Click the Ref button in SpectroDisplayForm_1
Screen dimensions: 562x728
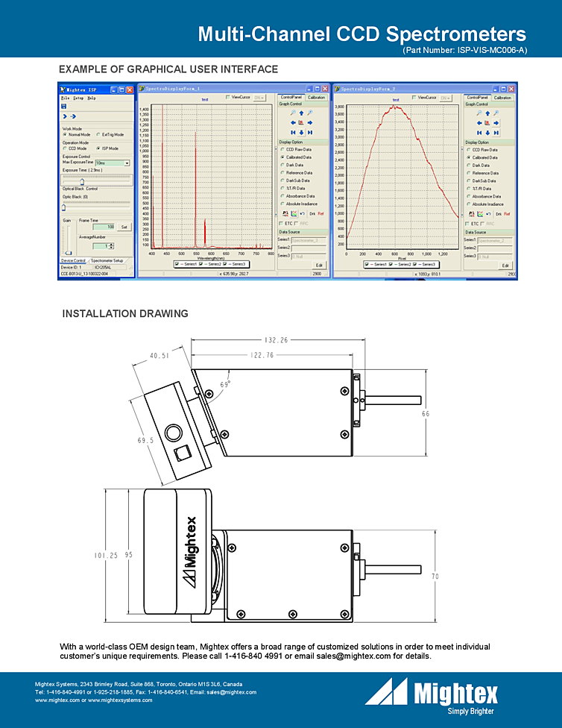coord(321,213)
